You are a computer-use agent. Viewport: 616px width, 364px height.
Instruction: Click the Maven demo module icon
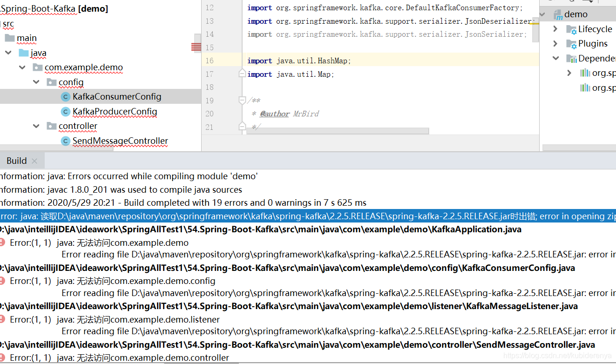pos(558,15)
